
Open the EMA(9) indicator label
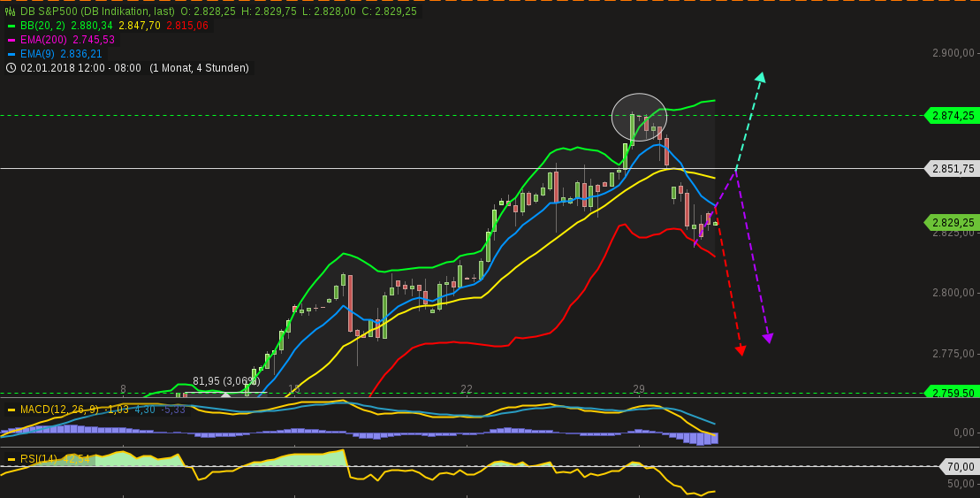click(37, 54)
